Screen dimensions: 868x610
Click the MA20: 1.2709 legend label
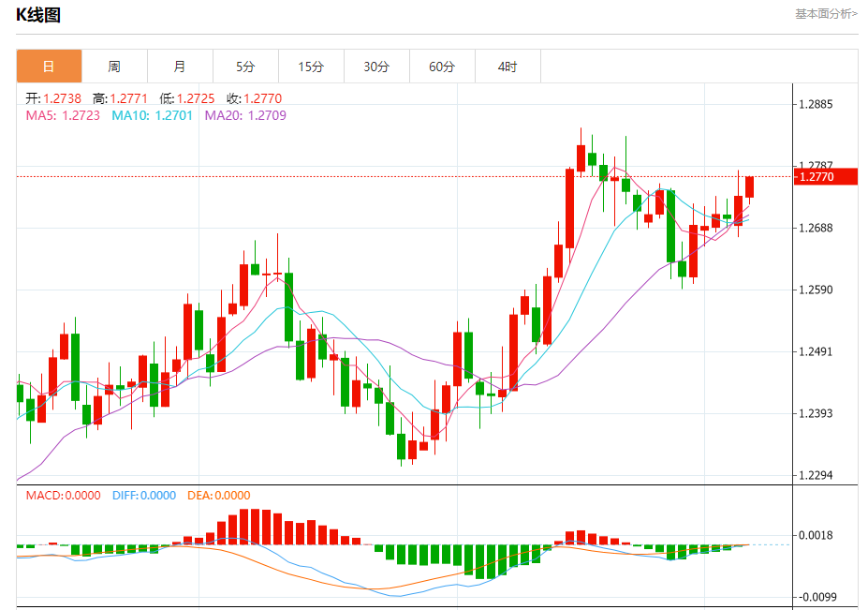245,115
